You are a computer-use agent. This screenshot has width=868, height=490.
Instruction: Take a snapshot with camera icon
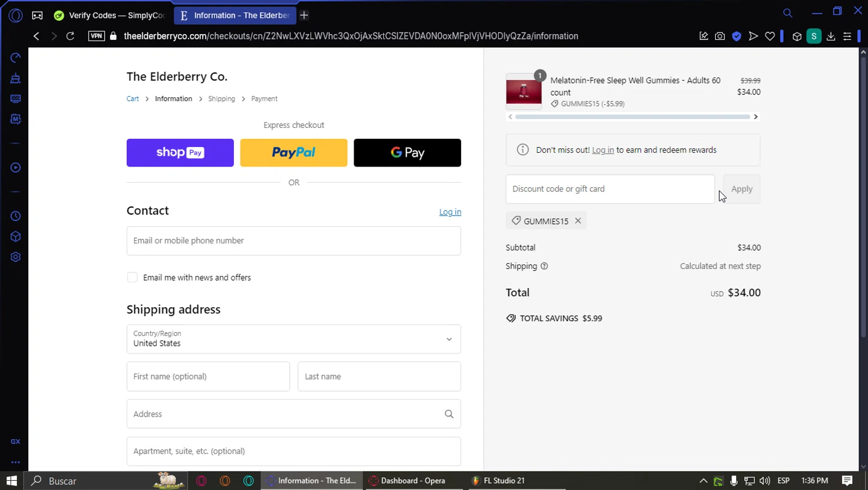[720, 36]
